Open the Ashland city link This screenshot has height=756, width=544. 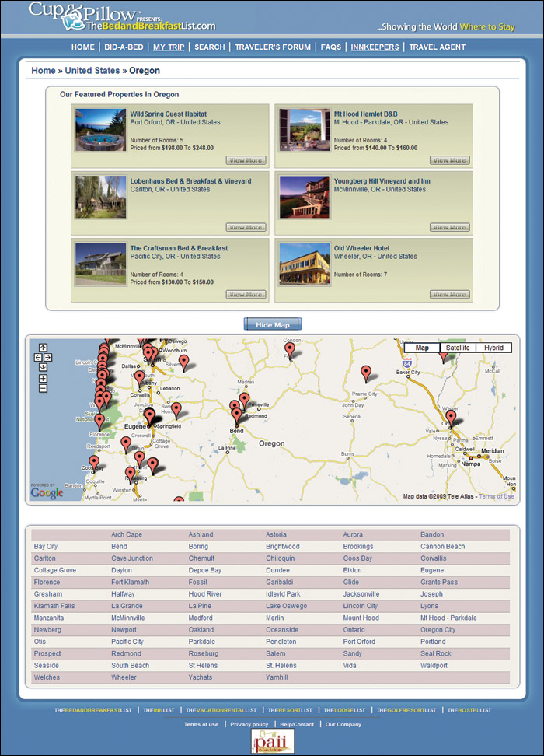coord(201,534)
